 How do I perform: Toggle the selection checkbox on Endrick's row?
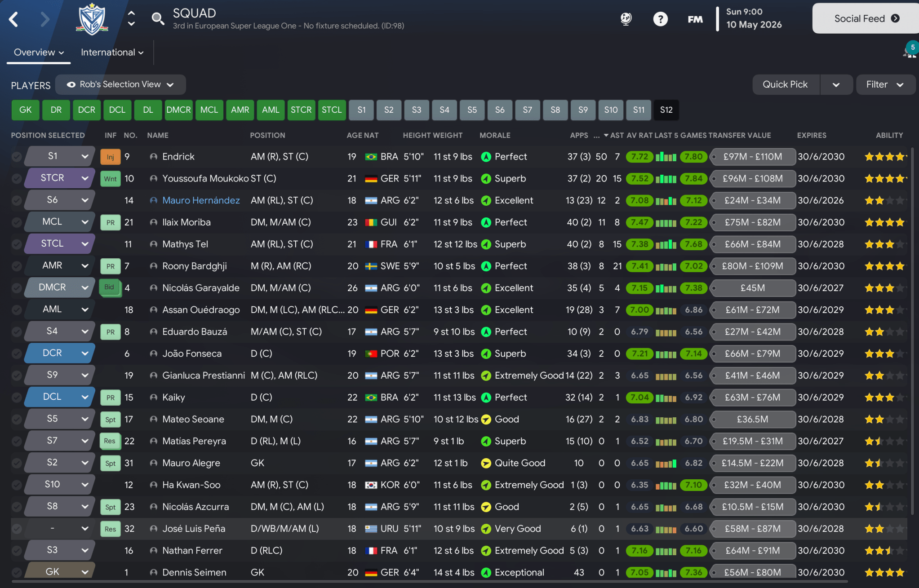(x=16, y=156)
